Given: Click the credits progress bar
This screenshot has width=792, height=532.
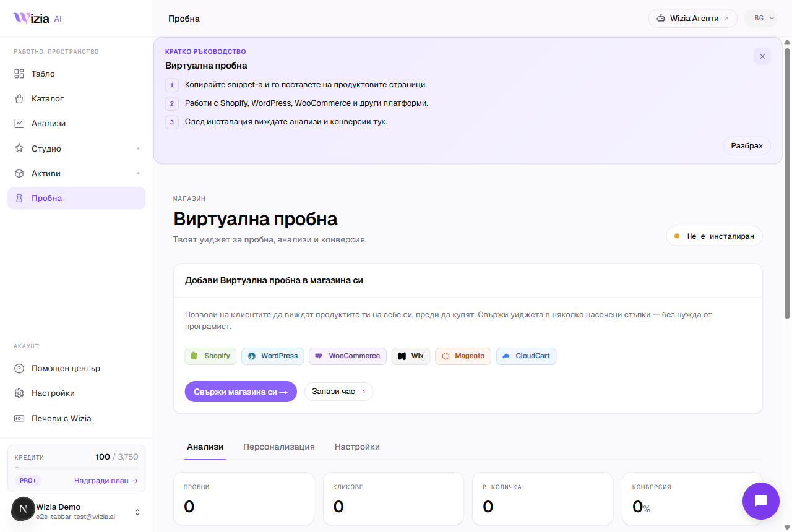Looking at the screenshot, I should point(76,468).
